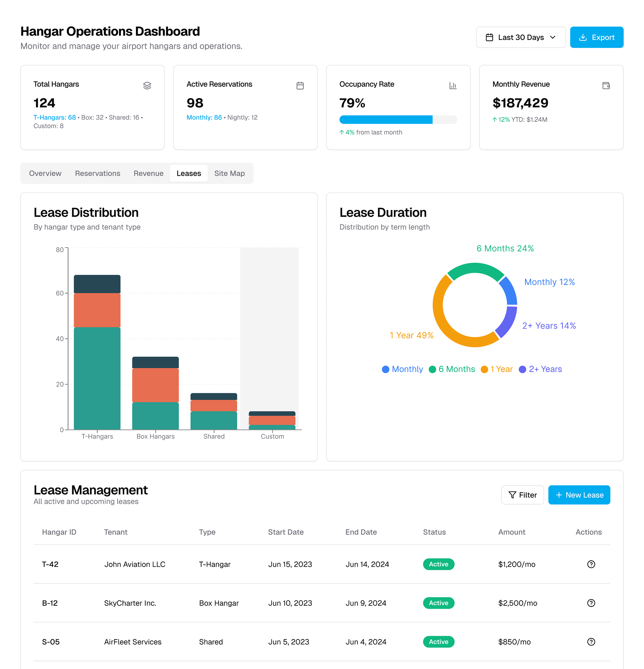Viewport: 644px width, 669px height.
Task: Open the Last 30 Days date range dropdown
Action: (x=520, y=37)
